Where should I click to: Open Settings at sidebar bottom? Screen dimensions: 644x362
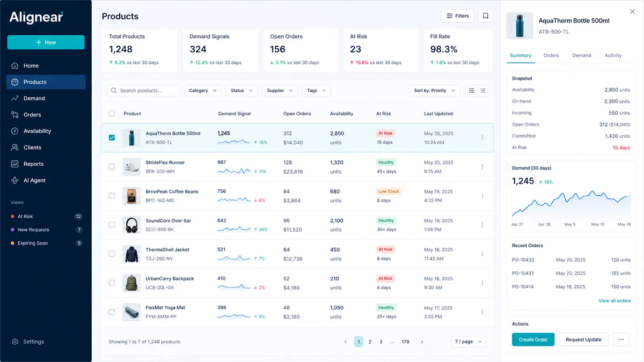click(x=28, y=342)
